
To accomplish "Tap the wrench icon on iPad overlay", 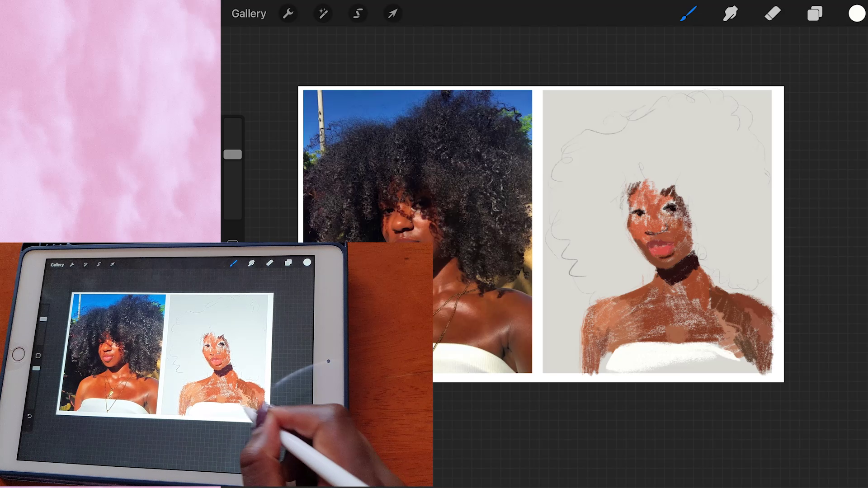I will pos(72,264).
